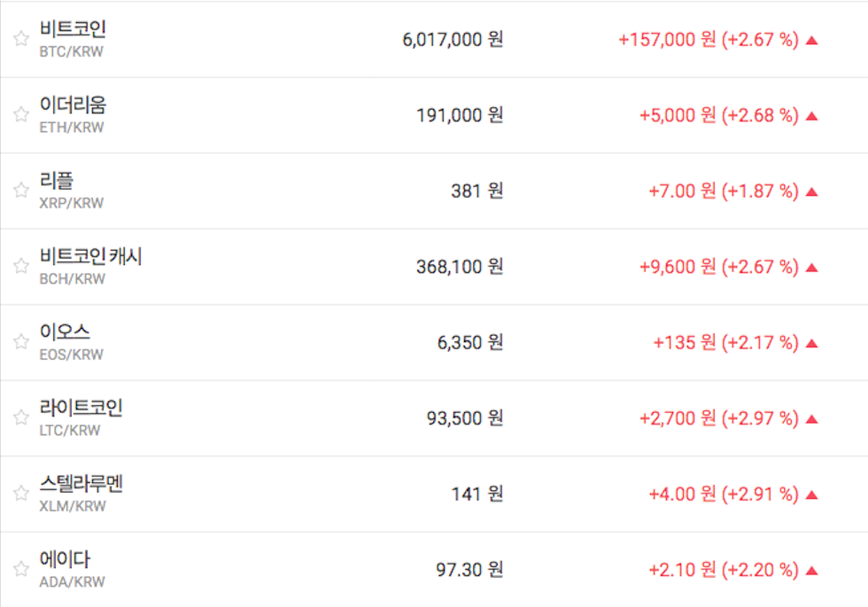The image size is (868, 607).
Task: Star Bitcoin BTC/KRW as favorite
Action: pyautogui.click(x=21, y=39)
